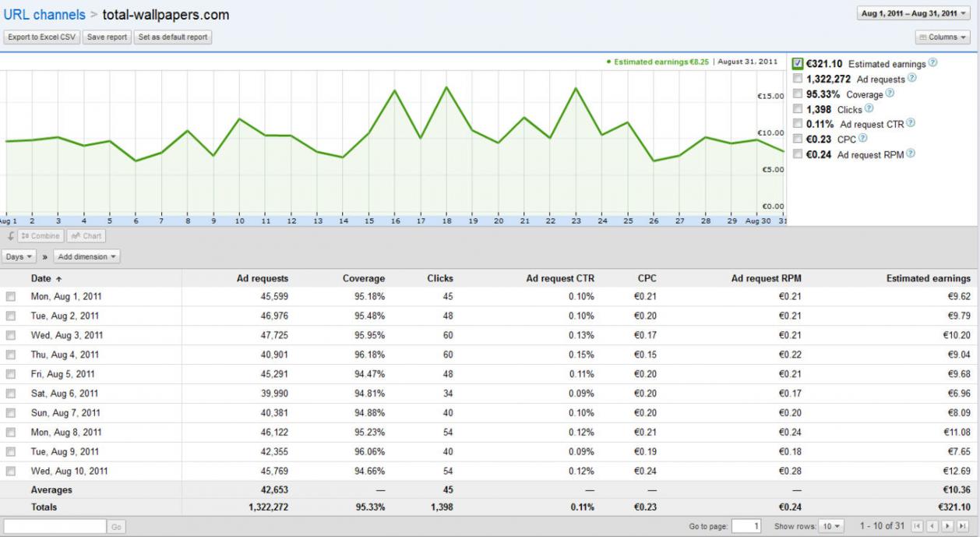Click help icon next to Estimated earnings
The image size is (980, 537).
933,64
